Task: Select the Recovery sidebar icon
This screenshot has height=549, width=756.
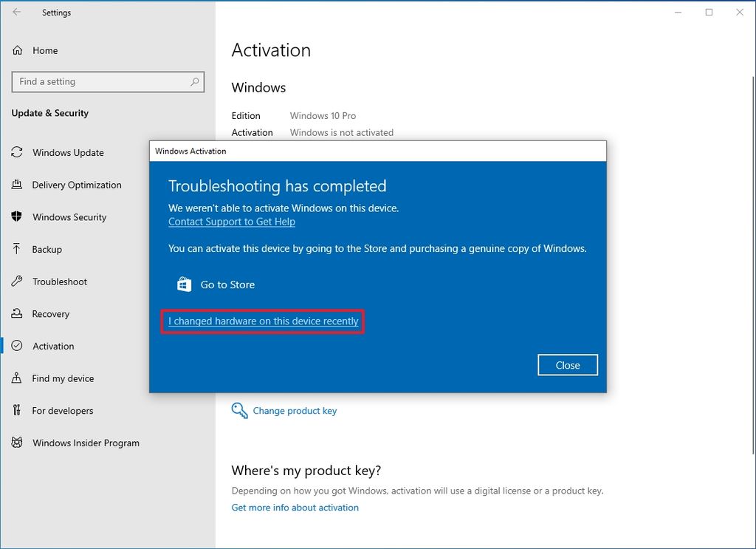Action: 16,313
